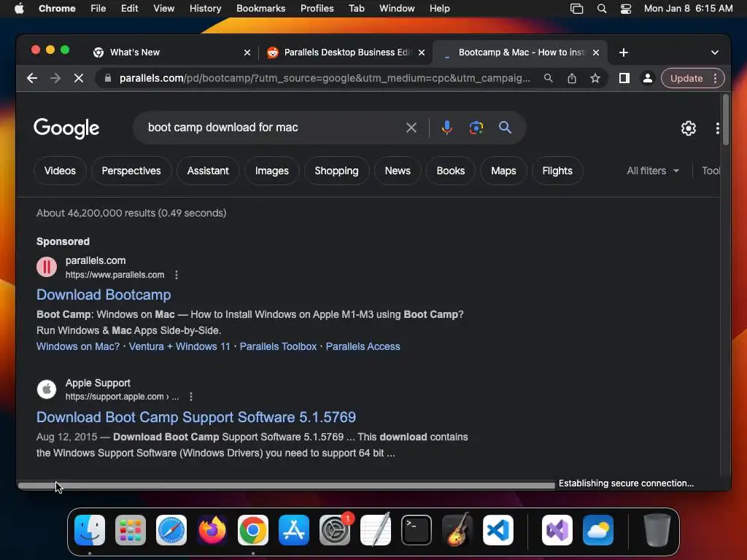This screenshot has width=747, height=560.
Task: Follow the Ventura + Windows 11 sitelink
Action: (x=179, y=346)
